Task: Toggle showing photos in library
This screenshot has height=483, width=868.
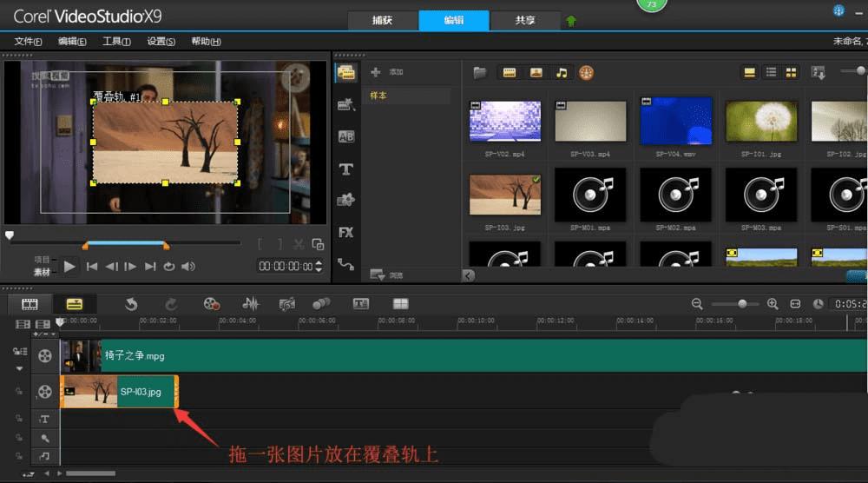Action: (x=536, y=73)
